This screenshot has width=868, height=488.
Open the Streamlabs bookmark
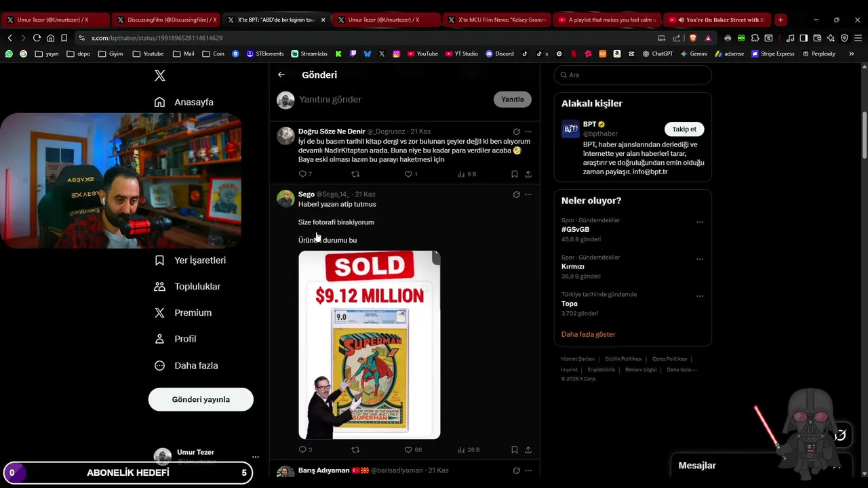[x=309, y=54]
